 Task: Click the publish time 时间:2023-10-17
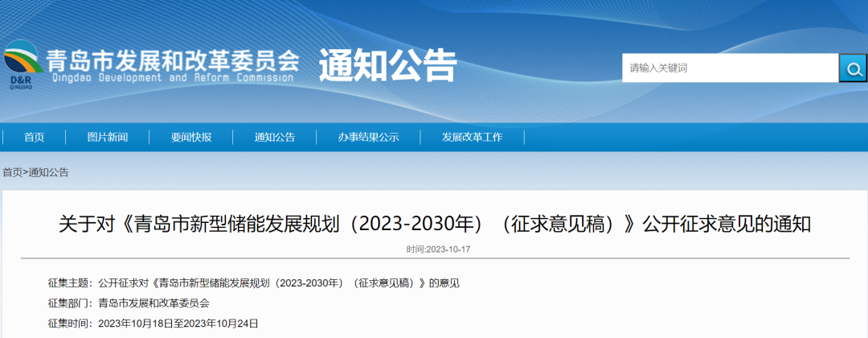point(439,249)
